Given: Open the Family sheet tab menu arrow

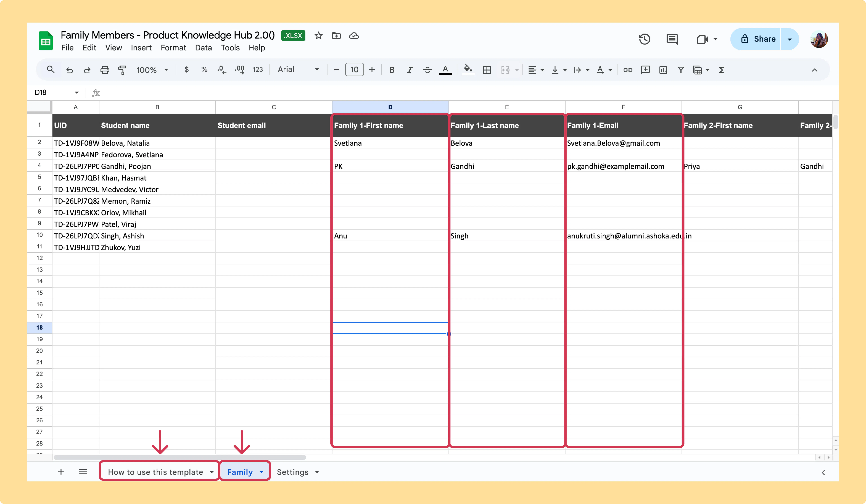Looking at the screenshot, I should (x=261, y=472).
